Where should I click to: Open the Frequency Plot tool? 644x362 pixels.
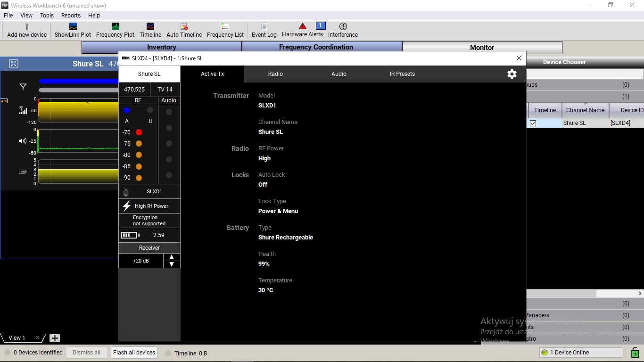[x=115, y=30]
